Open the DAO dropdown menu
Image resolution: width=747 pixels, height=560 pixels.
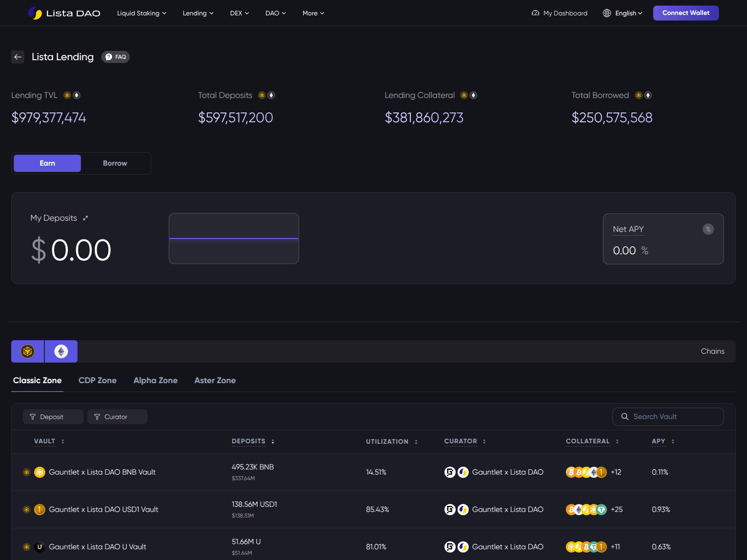tap(275, 13)
